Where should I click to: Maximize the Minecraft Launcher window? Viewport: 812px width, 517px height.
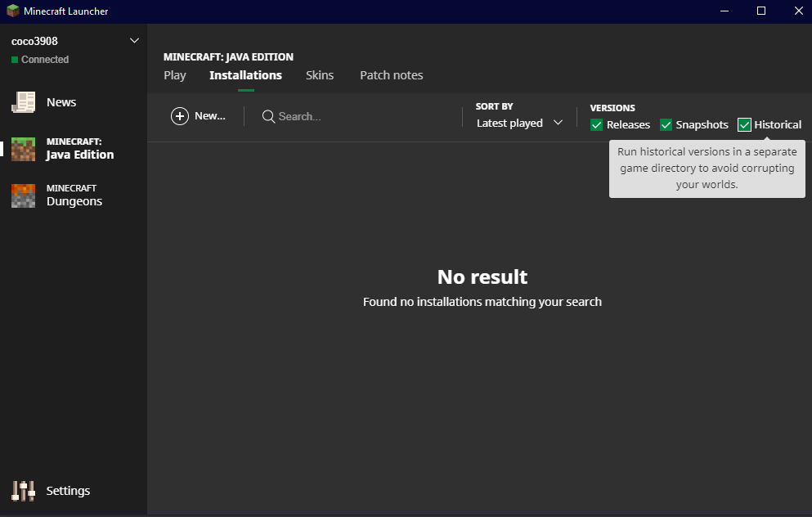coord(761,11)
